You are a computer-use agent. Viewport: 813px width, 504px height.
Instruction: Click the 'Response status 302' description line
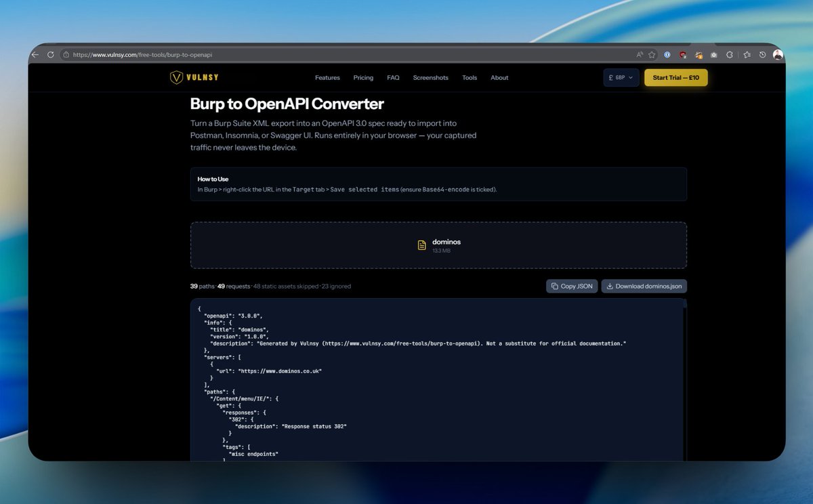click(x=291, y=425)
